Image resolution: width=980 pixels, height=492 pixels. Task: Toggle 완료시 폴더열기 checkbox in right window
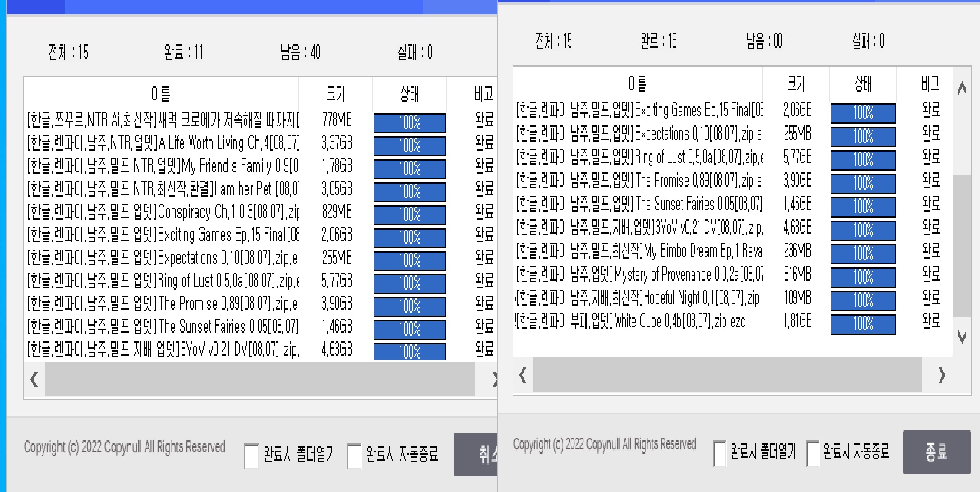click(719, 453)
